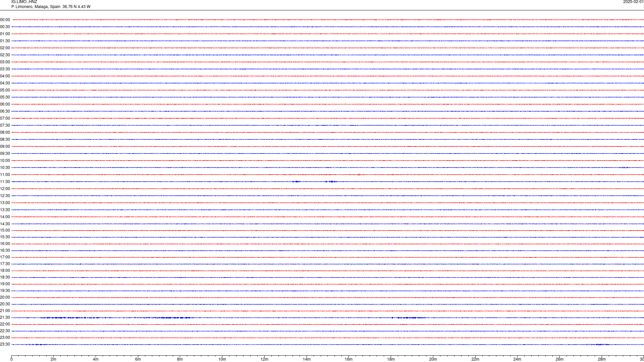Select the 09:30 trace time label

(5, 154)
